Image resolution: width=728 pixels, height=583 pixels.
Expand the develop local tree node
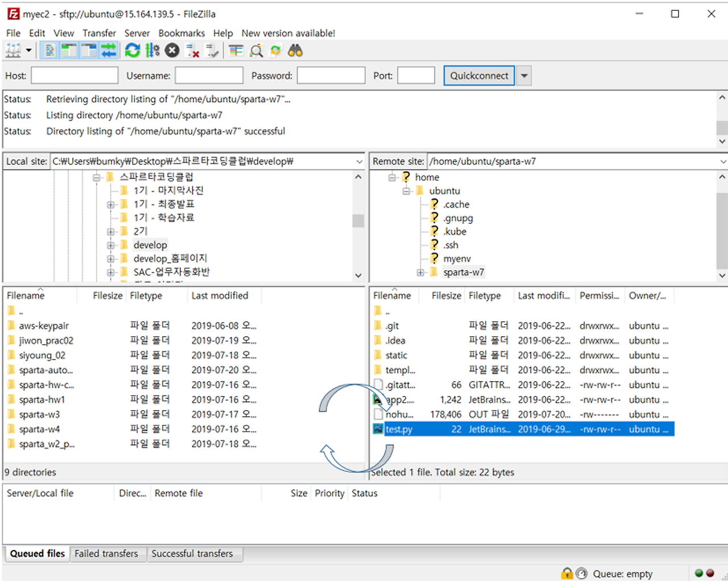(x=111, y=245)
